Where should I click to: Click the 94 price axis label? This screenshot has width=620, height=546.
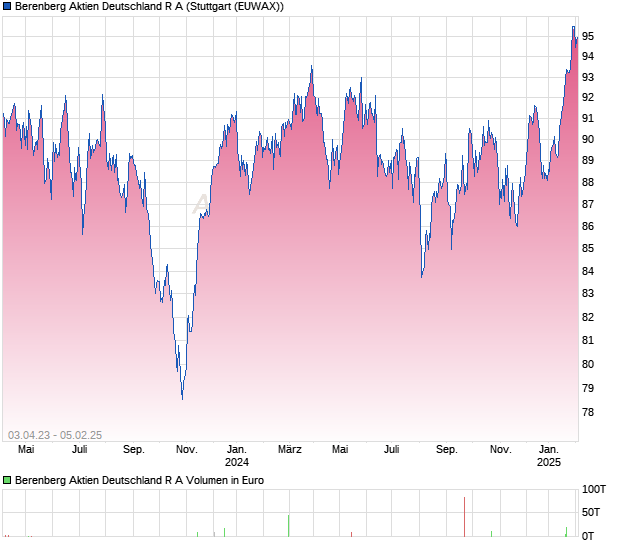588,57
